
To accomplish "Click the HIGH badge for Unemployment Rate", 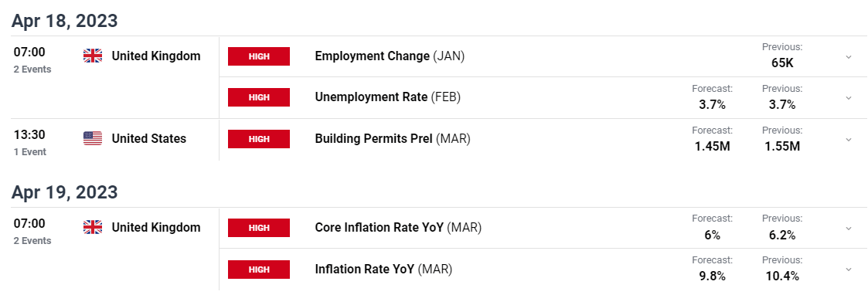I will [x=259, y=97].
